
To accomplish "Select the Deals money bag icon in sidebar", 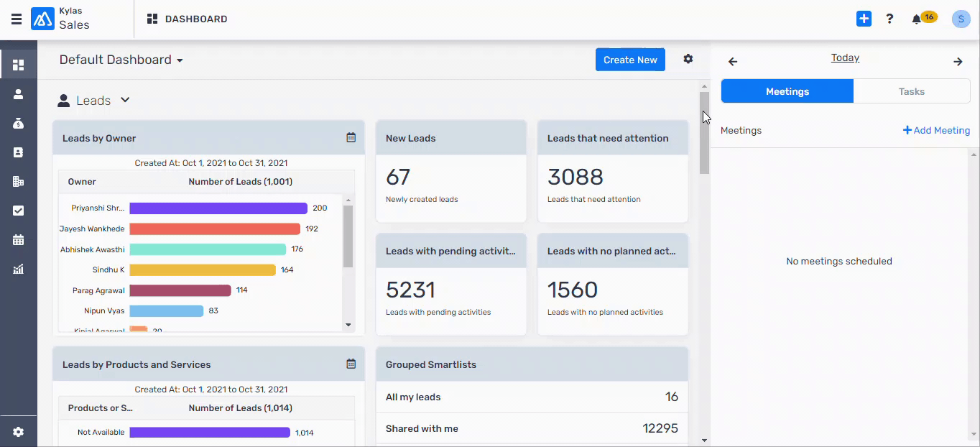I will pos(18,123).
